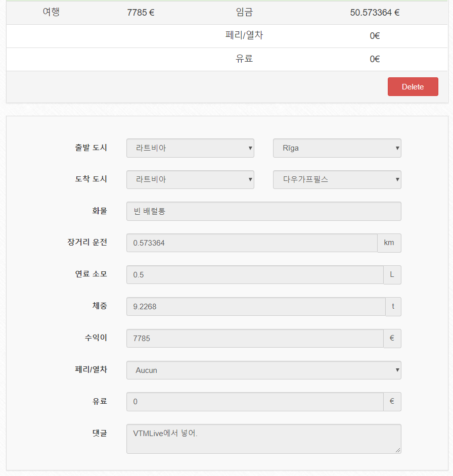The width and height of the screenshot is (453, 476).
Task: Click the 출발 도시 form label
Action: pyautogui.click(x=91, y=148)
